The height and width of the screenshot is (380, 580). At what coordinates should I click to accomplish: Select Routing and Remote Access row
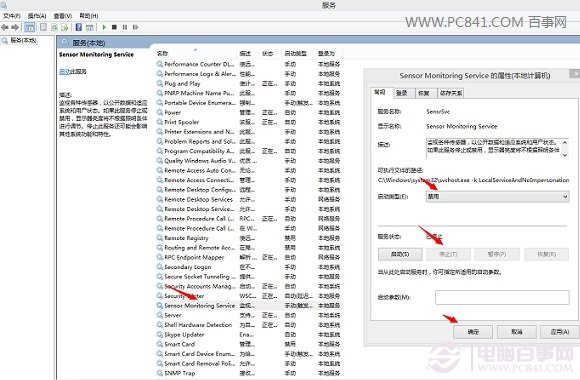tap(249, 248)
